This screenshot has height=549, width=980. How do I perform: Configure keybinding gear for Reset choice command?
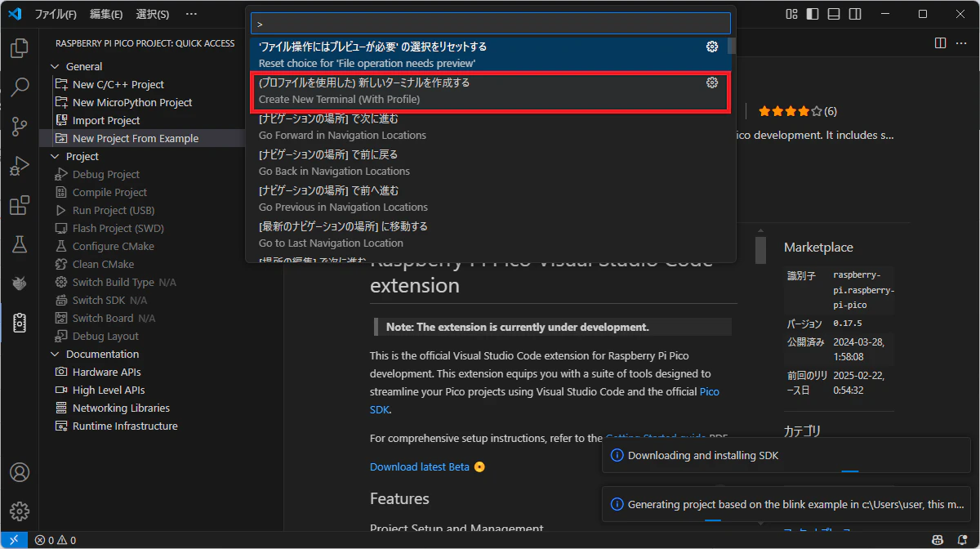point(712,47)
